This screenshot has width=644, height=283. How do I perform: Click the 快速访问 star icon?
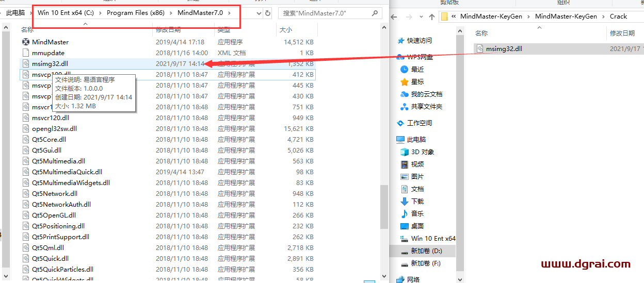click(401, 41)
